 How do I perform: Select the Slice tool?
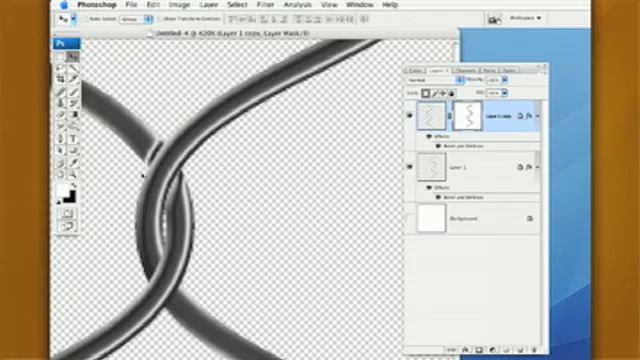[x=73, y=79]
